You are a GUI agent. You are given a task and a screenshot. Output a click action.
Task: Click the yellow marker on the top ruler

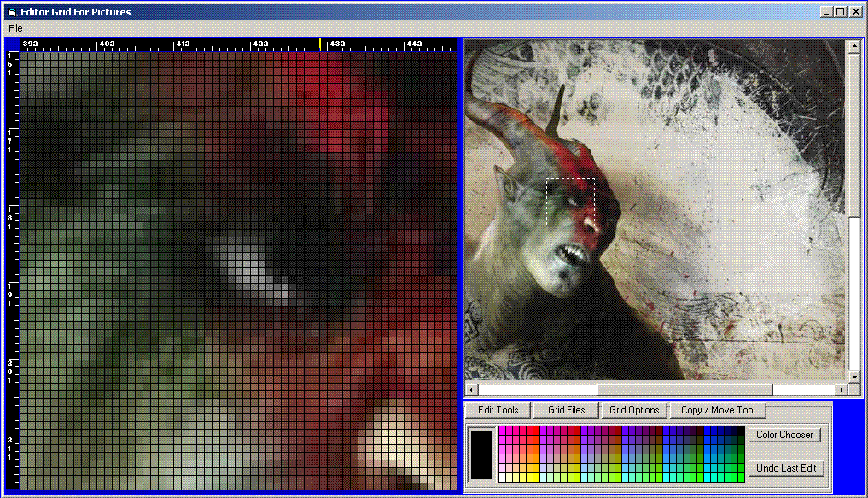pyautogui.click(x=321, y=44)
